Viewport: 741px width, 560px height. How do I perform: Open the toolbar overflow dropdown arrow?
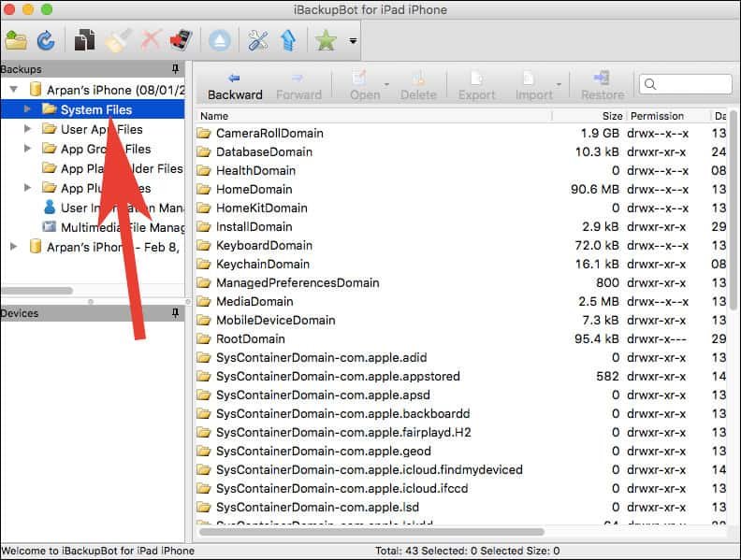pyautogui.click(x=353, y=41)
